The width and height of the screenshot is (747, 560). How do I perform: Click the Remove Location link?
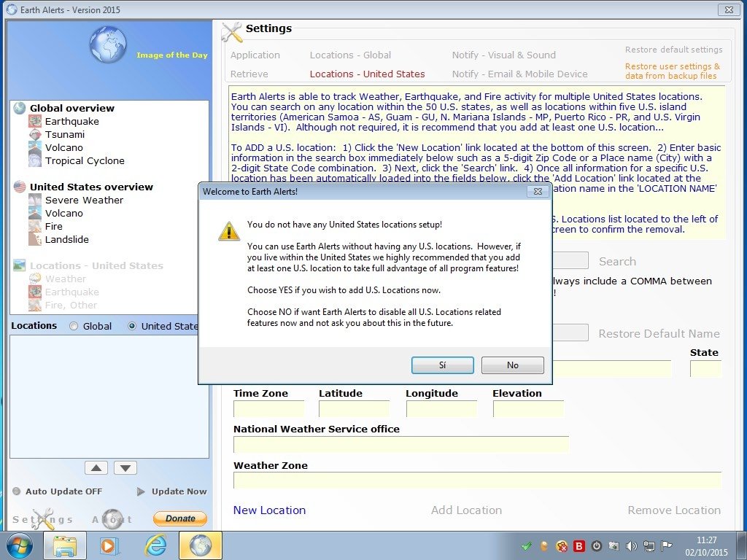tap(674, 510)
